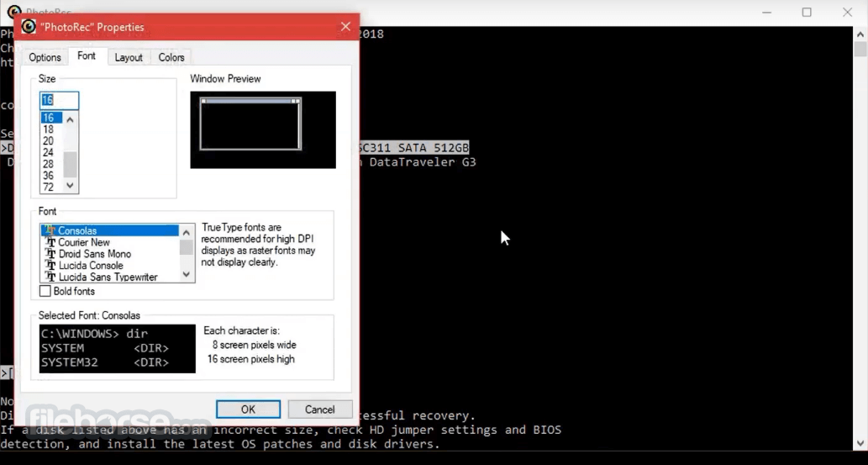Select Lucida Sans Typewriter font
The image size is (868, 465).
[109, 277]
